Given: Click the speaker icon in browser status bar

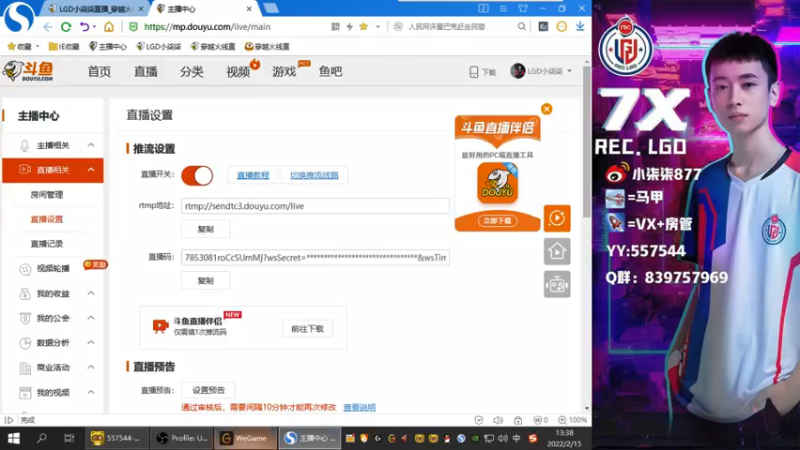Looking at the screenshot, I should tap(498, 420).
